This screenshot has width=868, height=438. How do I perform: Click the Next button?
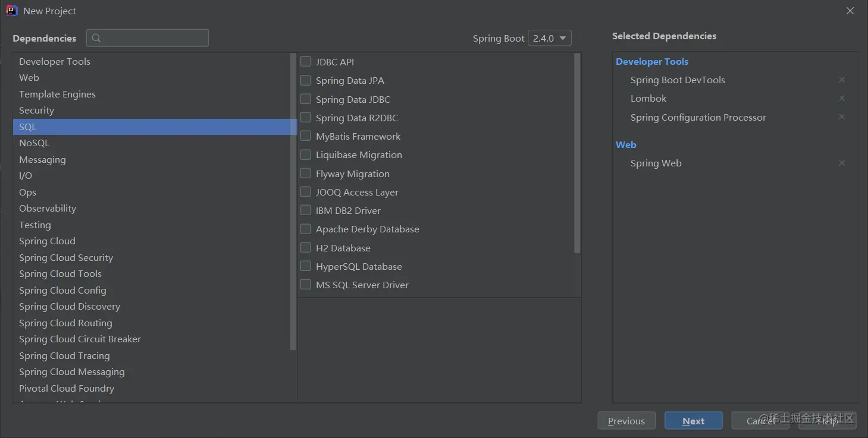point(693,421)
